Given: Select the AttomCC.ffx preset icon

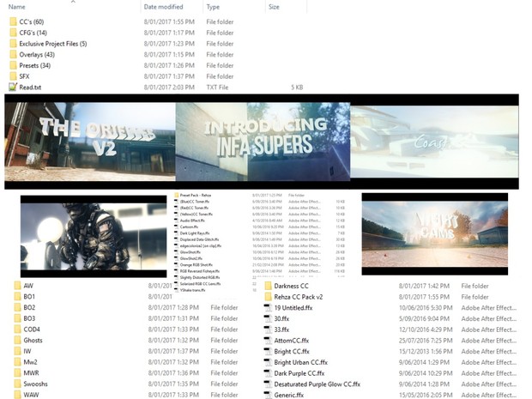Looking at the screenshot, I should click(x=268, y=341).
